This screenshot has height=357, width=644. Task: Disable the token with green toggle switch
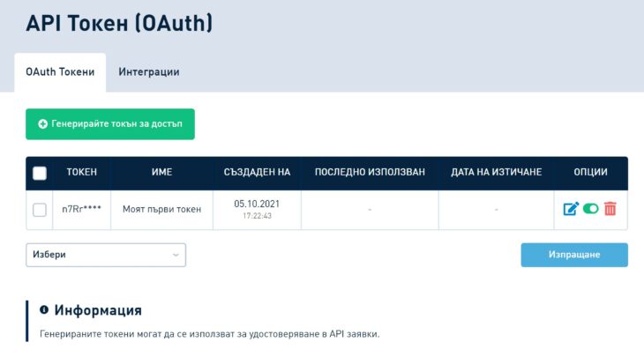(x=590, y=209)
